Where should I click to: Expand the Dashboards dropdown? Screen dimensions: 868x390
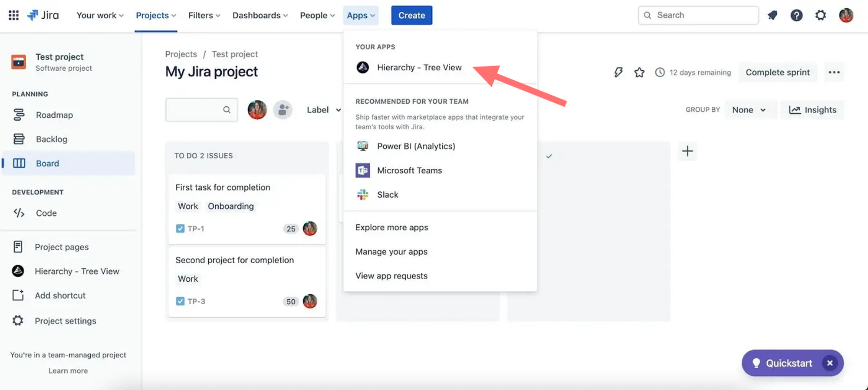point(260,15)
